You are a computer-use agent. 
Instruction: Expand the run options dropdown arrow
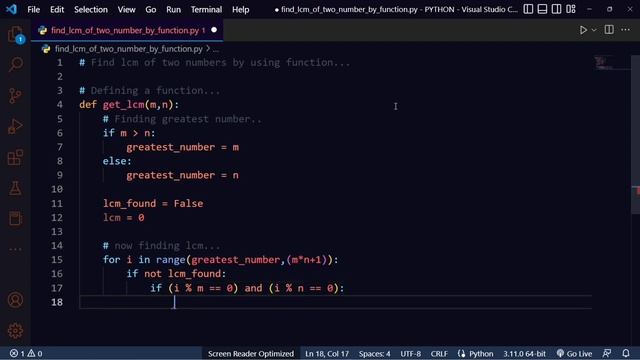coord(594,30)
